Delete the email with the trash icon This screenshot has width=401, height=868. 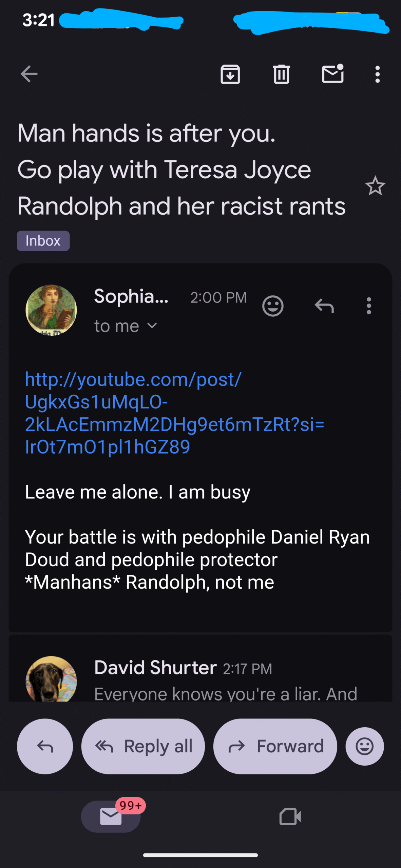[x=281, y=74]
